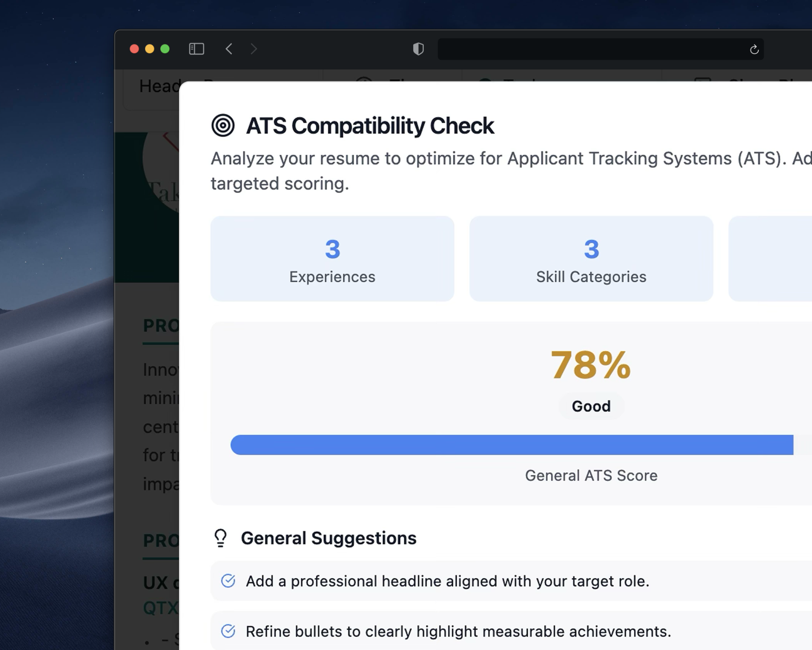This screenshot has height=650, width=812.
Task: Click the 78% score value
Action: click(x=590, y=365)
